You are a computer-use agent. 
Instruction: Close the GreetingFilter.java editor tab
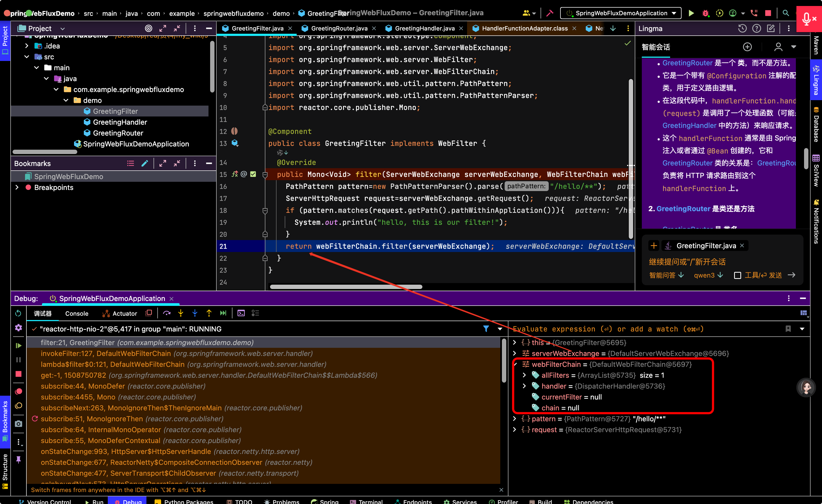tap(290, 28)
